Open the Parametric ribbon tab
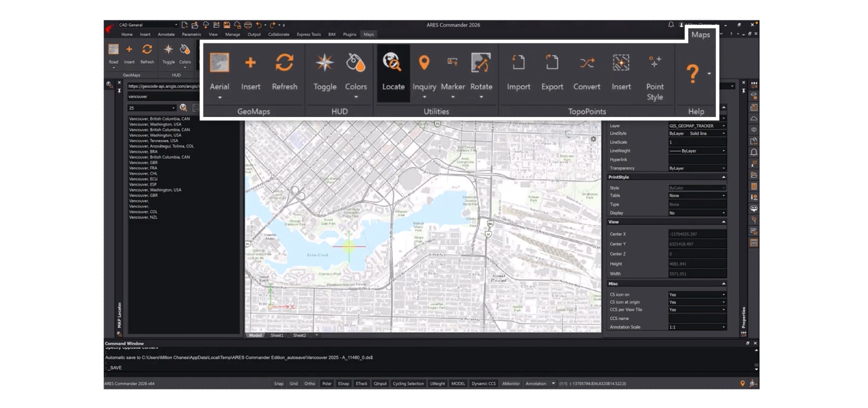Screen dimensions: 868x408 click(192, 34)
